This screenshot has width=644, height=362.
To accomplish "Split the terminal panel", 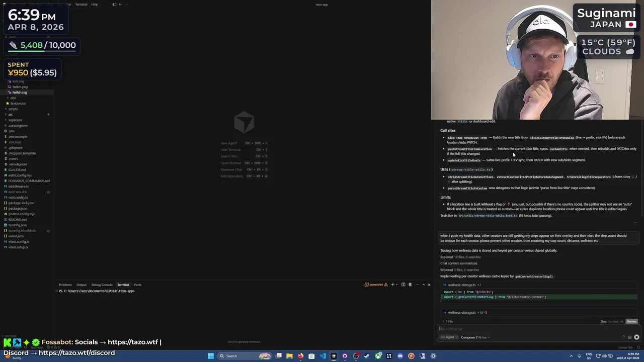I will click(403, 285).
